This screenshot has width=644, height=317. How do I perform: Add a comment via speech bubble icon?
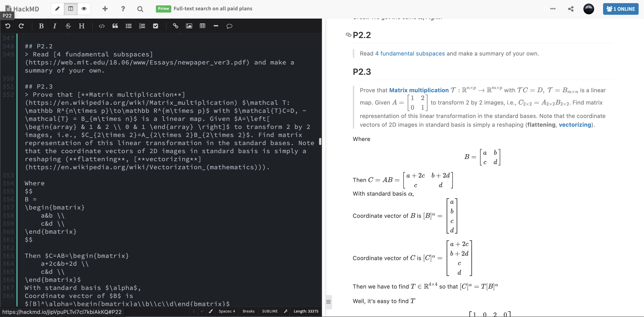(229, 26)
